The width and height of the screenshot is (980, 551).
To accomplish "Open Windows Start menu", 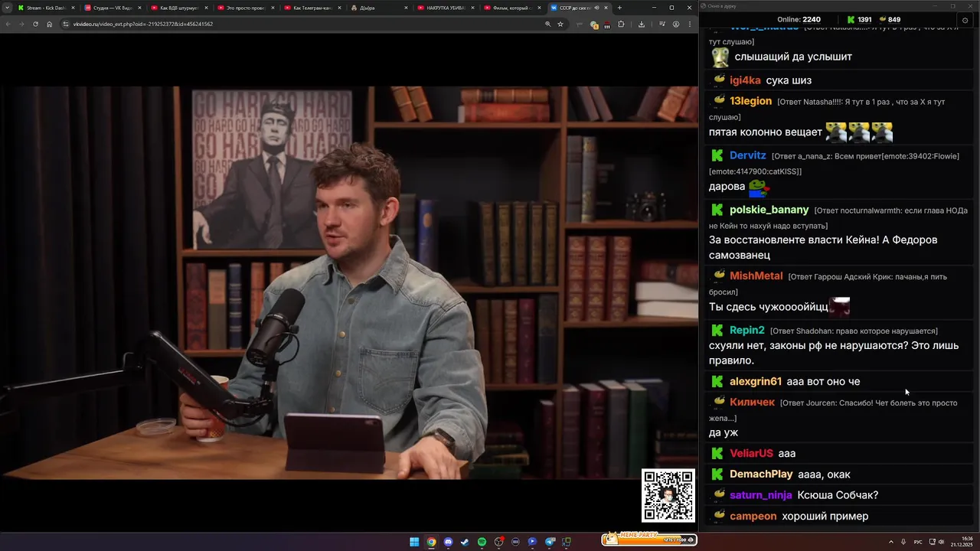I will [x=414, y=542].
